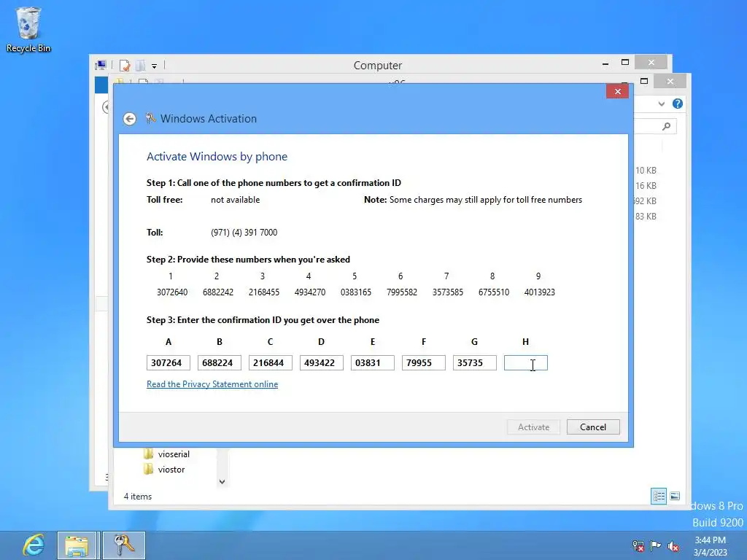Maximize the Computer window
Image resolution: width=747 pixels, height=560 pixels.
click(x=625, y=63)
